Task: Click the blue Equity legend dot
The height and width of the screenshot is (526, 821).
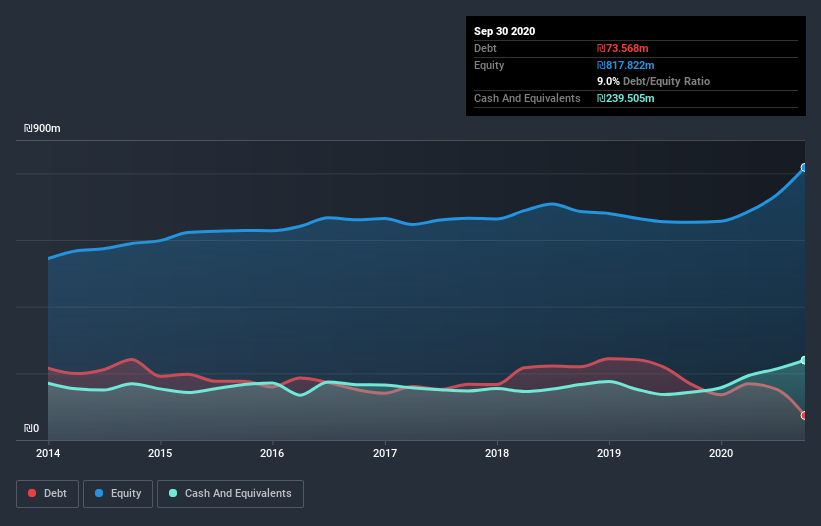Action: [x=101, y=494]
